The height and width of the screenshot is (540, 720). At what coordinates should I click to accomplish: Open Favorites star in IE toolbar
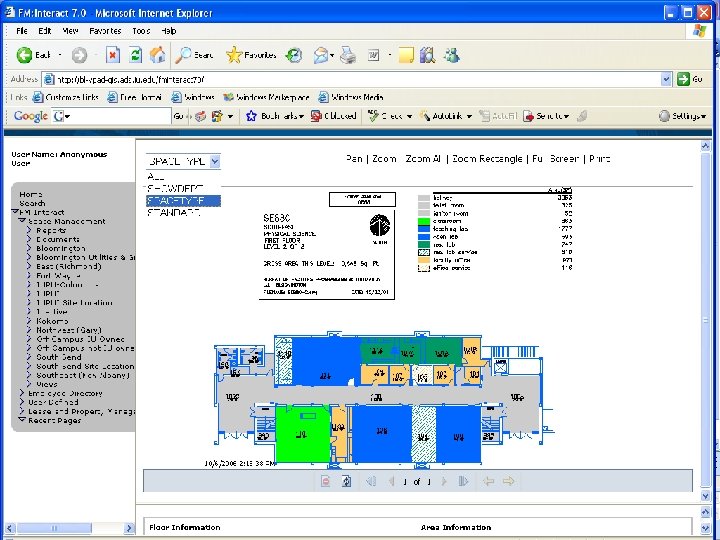[x=234, y=55]
